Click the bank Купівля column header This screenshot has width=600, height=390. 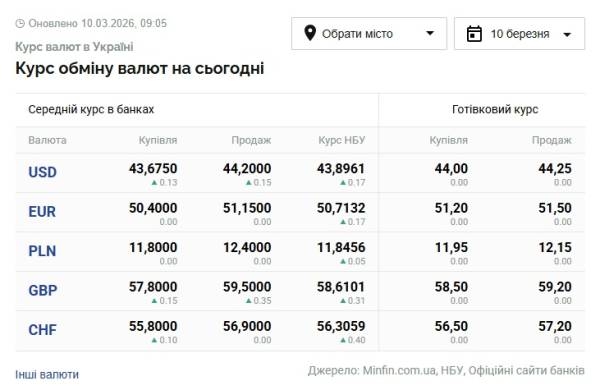(x=158, y=140)
